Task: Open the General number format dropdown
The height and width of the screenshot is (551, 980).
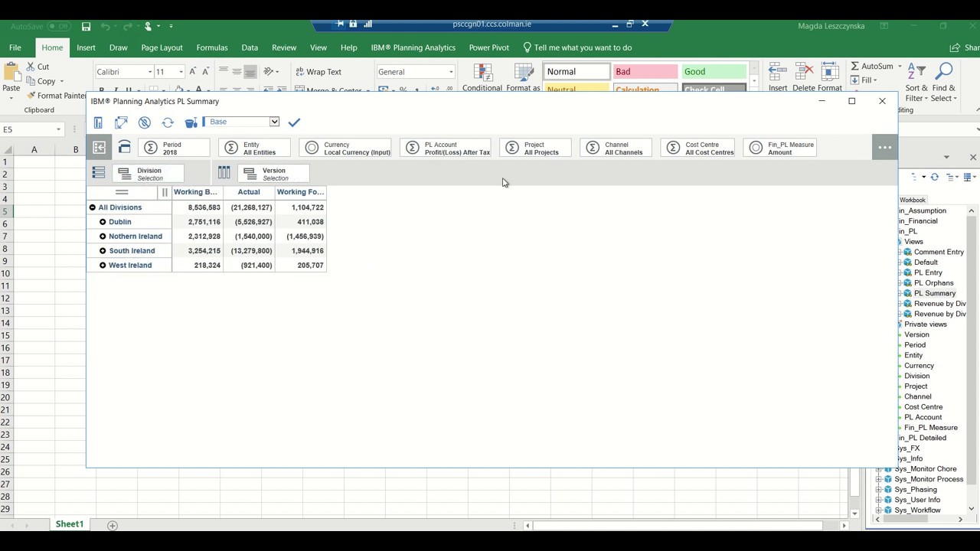Action: (x=451, y=72)
